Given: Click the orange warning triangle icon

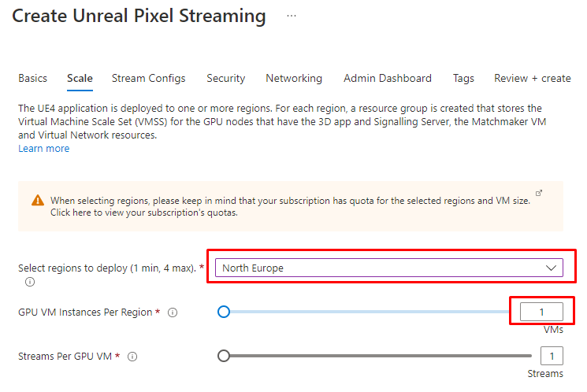Looking at the screenshot, I should (x=38, y=201).
